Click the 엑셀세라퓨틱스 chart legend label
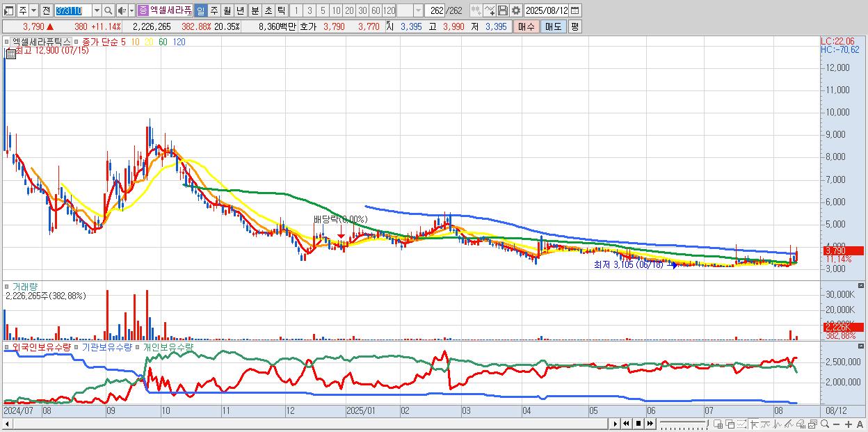The image size is (868, 432). (x=40, y=42)
